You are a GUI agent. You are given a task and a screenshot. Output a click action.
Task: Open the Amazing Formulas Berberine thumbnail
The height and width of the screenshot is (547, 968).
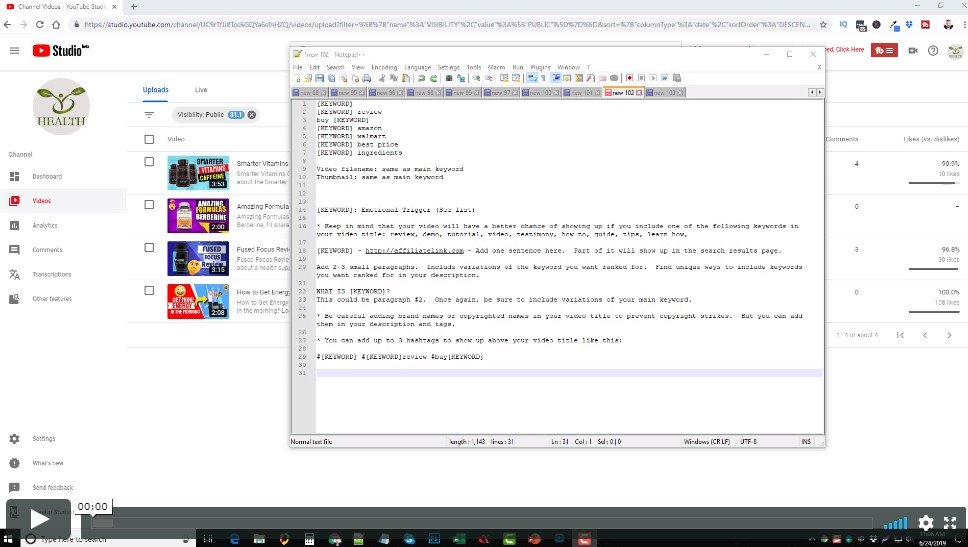pos(198,215)
